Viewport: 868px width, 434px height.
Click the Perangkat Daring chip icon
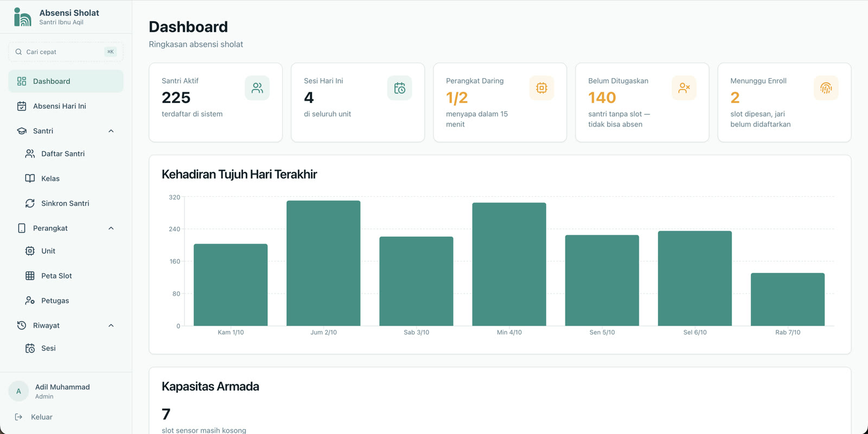click(x=541, y=88)
